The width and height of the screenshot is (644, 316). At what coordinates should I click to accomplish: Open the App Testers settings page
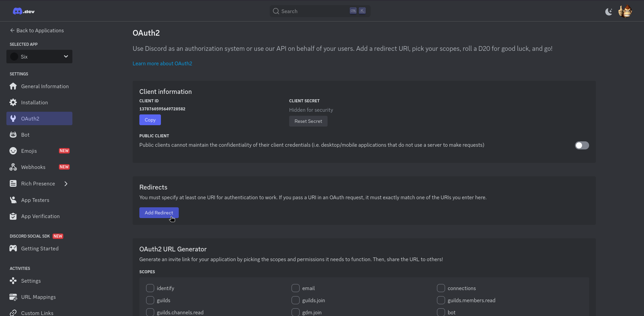[x=35, y=200]
